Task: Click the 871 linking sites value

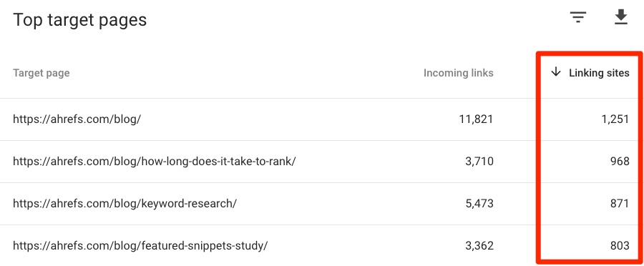Action: click(x=620, y=204)
